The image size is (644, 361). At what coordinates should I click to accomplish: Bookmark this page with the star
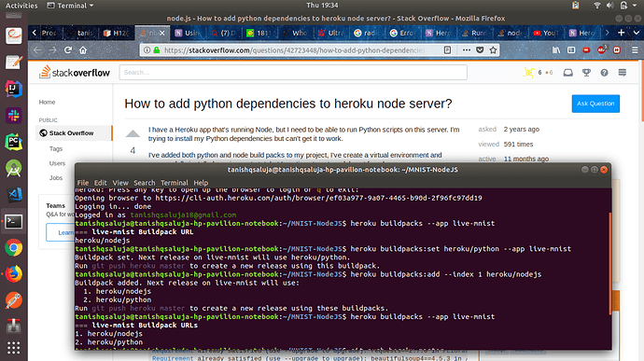click(493, 50)
